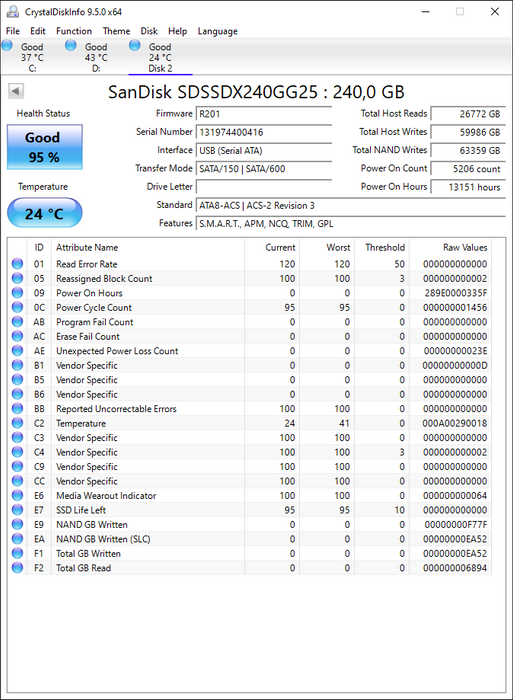This screenshot has width=513, height=700.
Task: Click the ID column header
Action: coord(39,247)
